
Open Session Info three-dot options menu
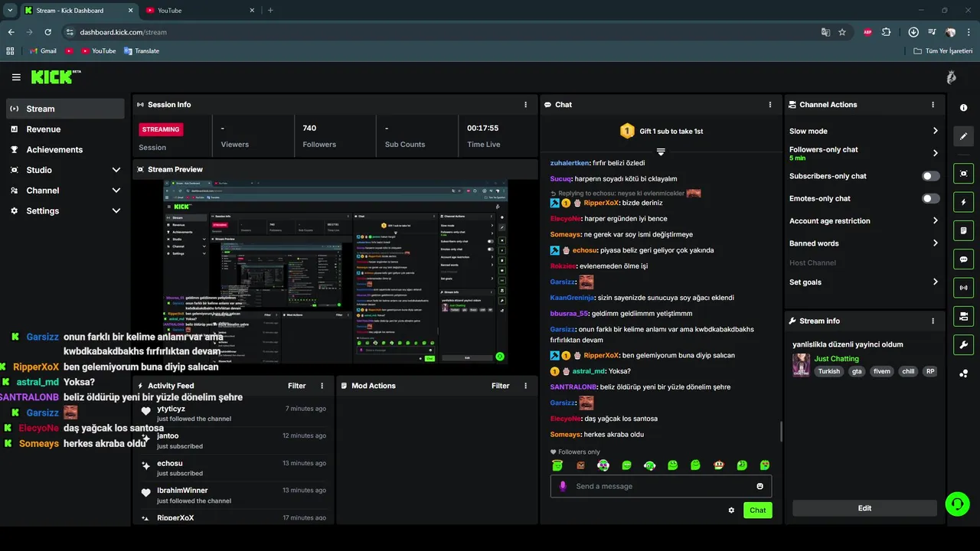(x=525, y=105)
